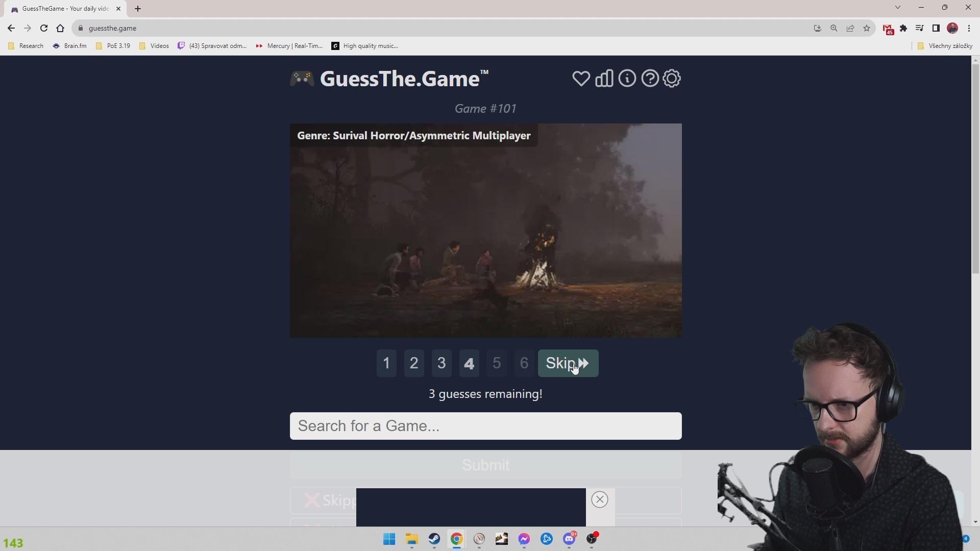This screenshot has height=551, width=980.
Task: Show screenshot number 2
Action: coord(414,363)
